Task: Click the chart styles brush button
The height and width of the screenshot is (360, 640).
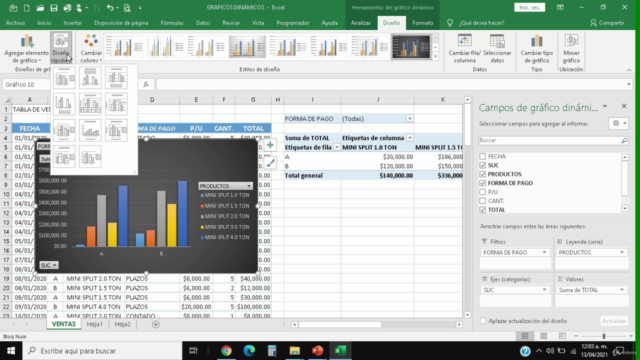Action: click(x=270, y=163)
